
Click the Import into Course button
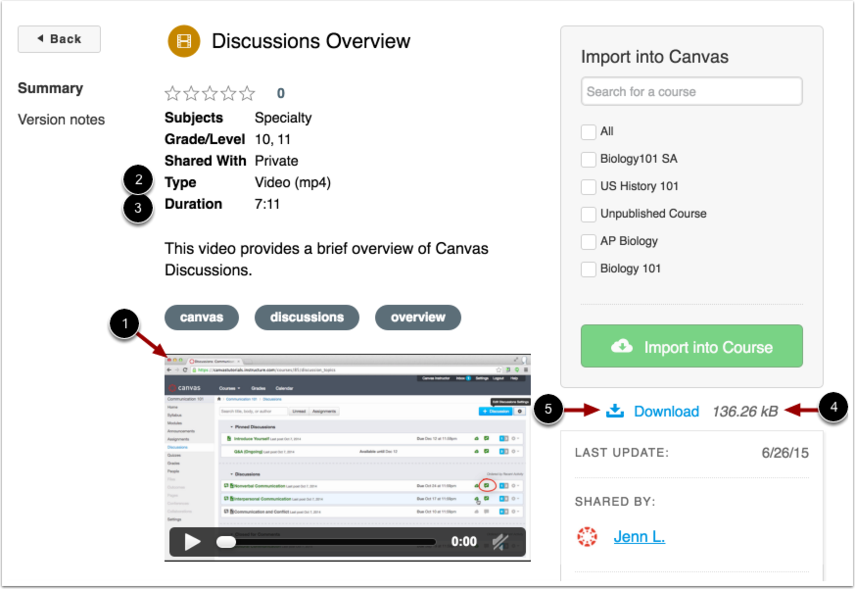tap(691, 346)
